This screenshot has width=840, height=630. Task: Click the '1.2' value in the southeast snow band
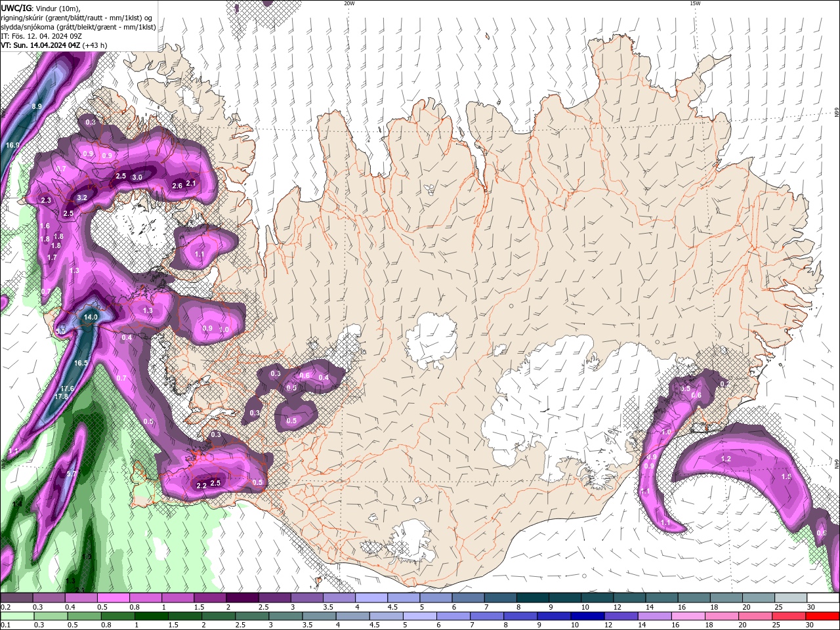pyautogui.click(x=726, y=459)
